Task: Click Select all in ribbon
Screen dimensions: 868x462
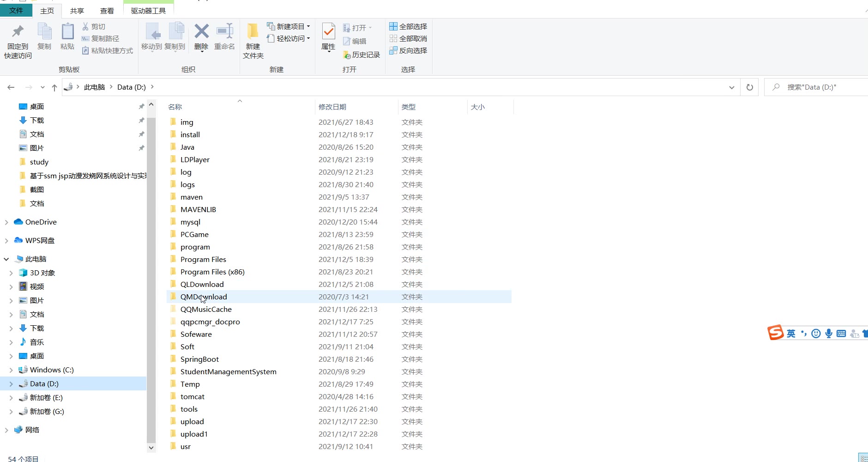Action: click(x=408, y=27)
